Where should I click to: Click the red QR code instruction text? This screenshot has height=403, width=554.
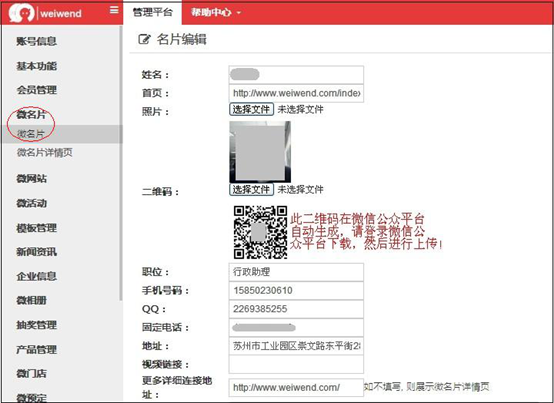click(x=366, y=232)
